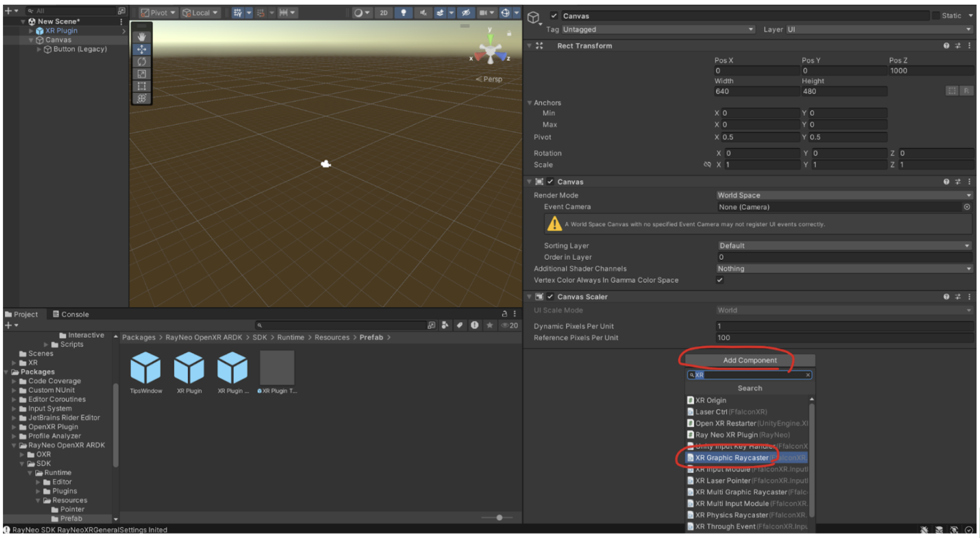Switch to the Console tab

tap(71, 315)
